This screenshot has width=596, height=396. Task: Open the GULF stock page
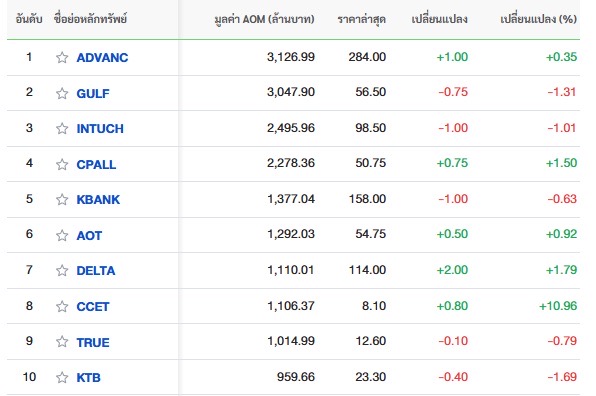(x=93, y=93)
